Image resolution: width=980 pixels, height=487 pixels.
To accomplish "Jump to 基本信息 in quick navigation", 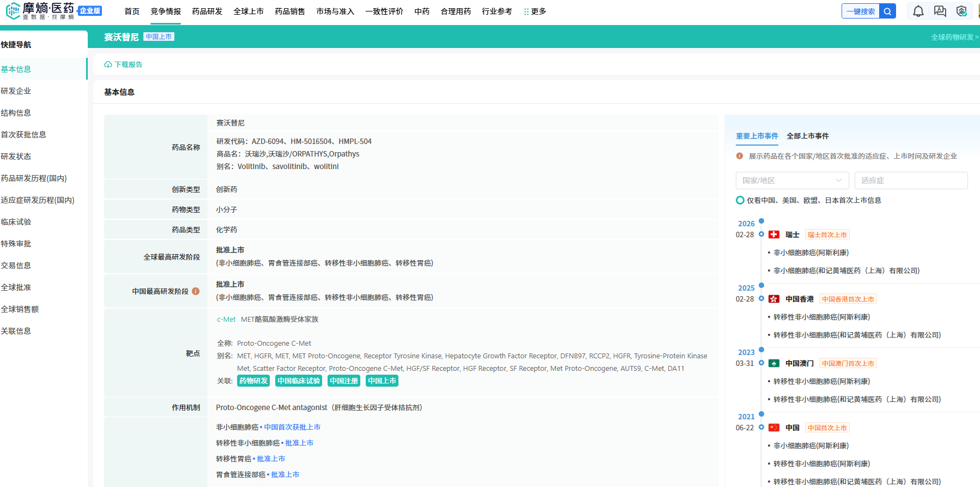I will 16,69.
